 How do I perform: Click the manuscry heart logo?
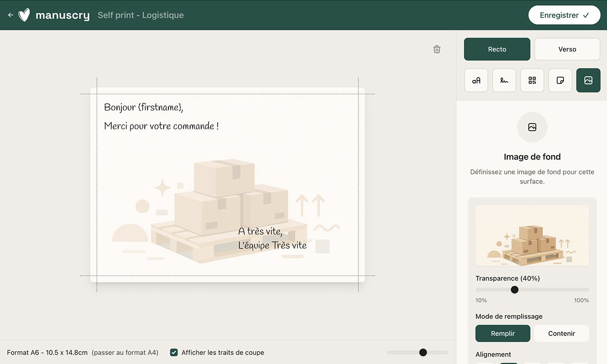click(24, 15)
